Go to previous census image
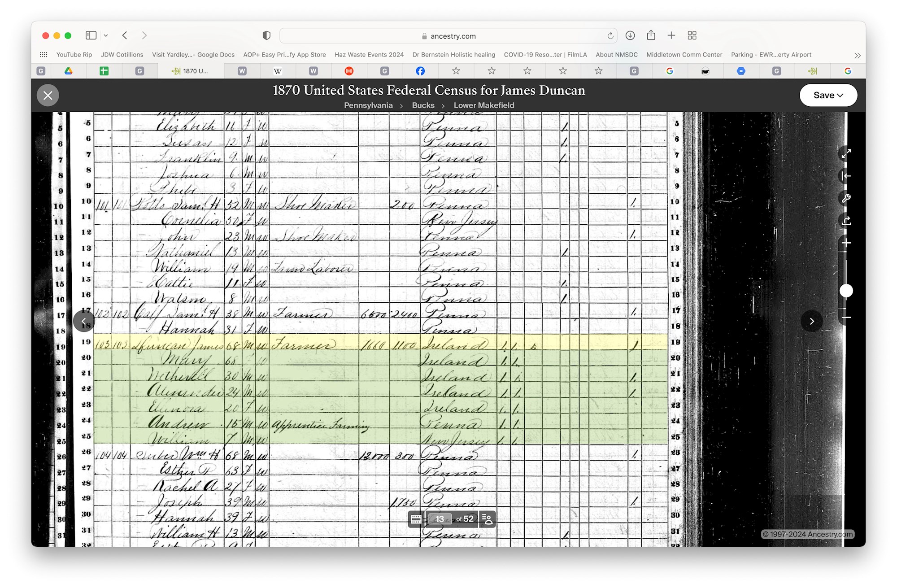 [84, 321]
